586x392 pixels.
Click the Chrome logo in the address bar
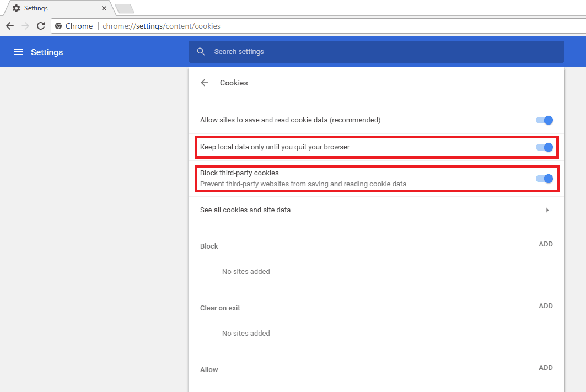pyautogui.click(x=58, y=26)
